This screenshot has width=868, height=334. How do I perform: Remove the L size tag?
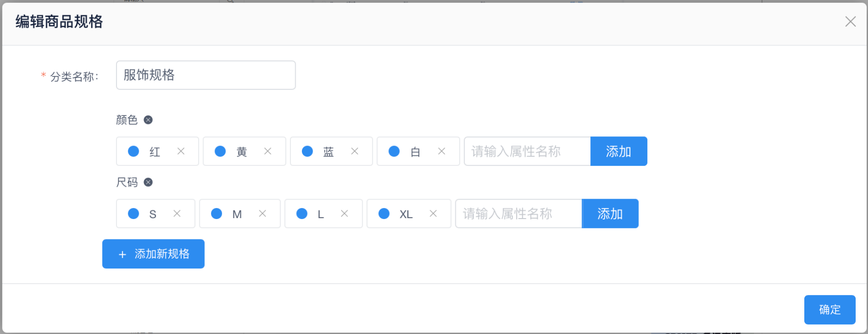coord(345,213)
